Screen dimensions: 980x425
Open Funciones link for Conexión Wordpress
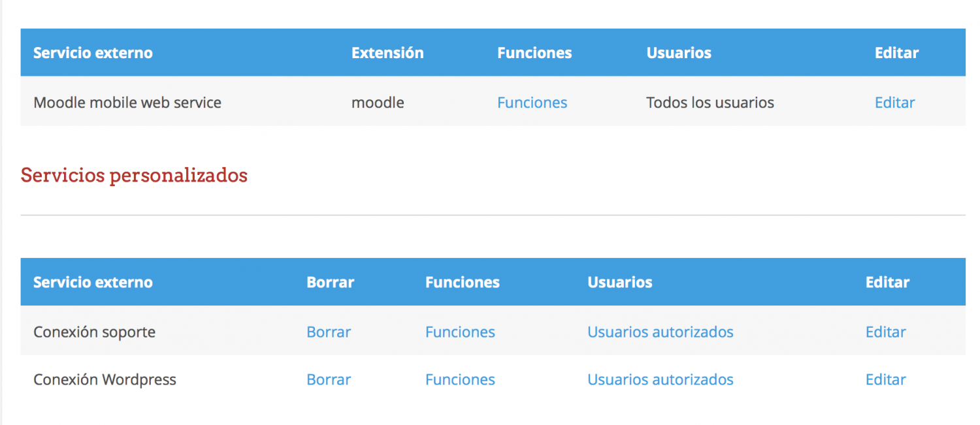click(x=460, y=379)
